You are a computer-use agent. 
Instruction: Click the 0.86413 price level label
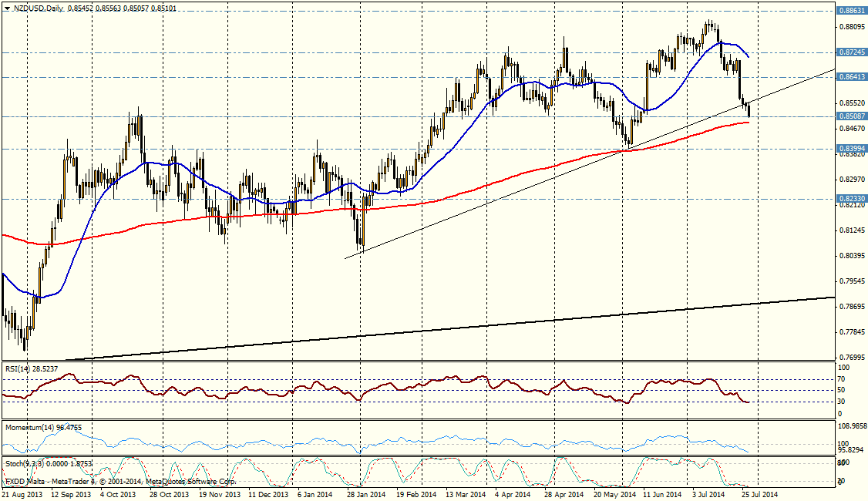coord(851,77)
